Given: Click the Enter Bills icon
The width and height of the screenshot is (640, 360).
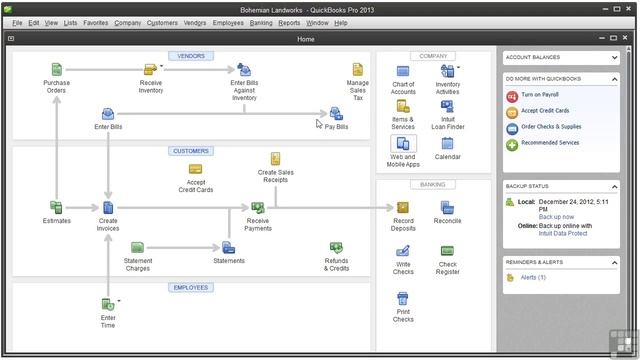Looking at the screenshot, I should 108,114.
